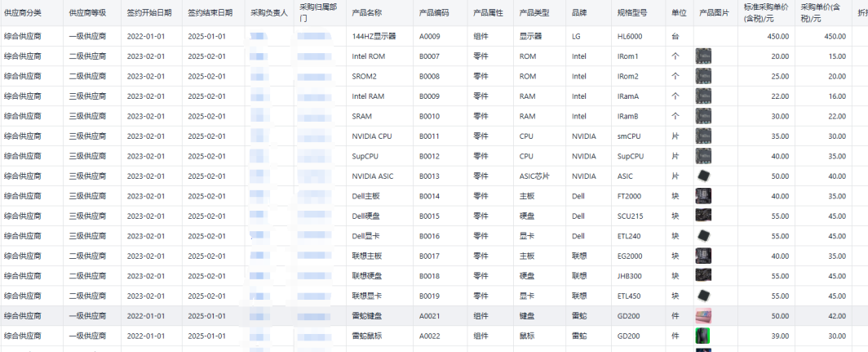Select the 产品图片 column header
This screenshot has height=352, width=868.
coord(714,13)
